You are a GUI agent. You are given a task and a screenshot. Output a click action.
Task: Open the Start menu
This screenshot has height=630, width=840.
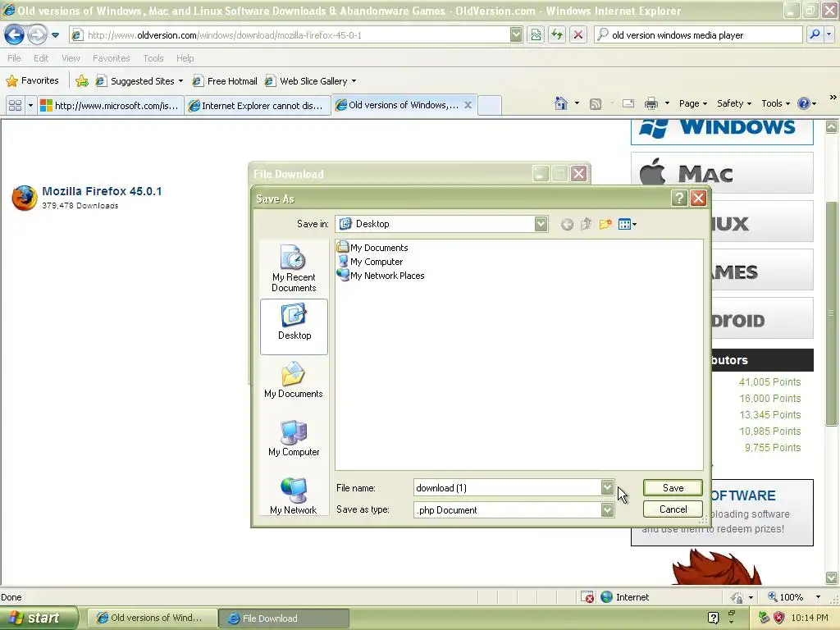point(39,619)
